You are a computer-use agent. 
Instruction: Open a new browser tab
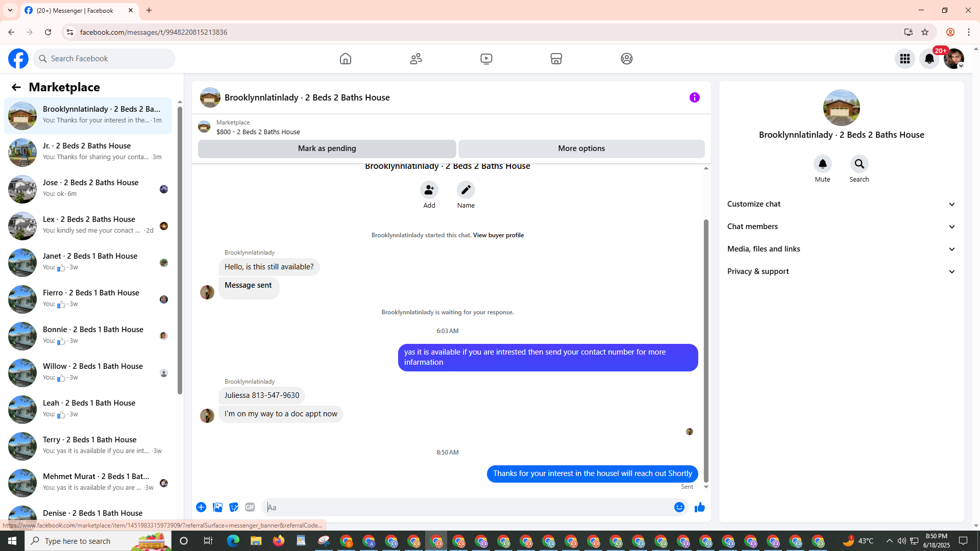click(x=149, y=10)
